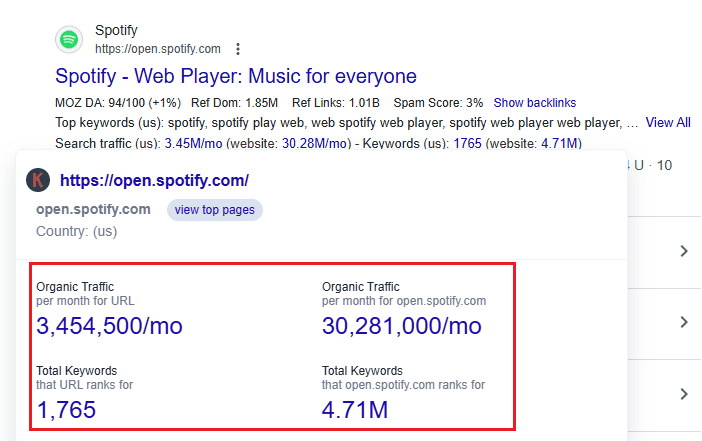This screenshot has width=702, height=441.
Task: Click the 'open.spotify.com' domain text in popup
Action: 93,210
